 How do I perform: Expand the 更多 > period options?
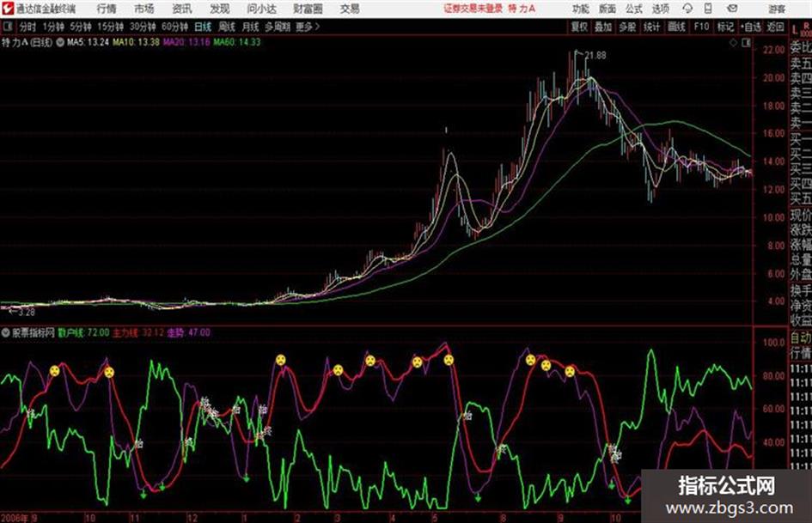point(308,27)
